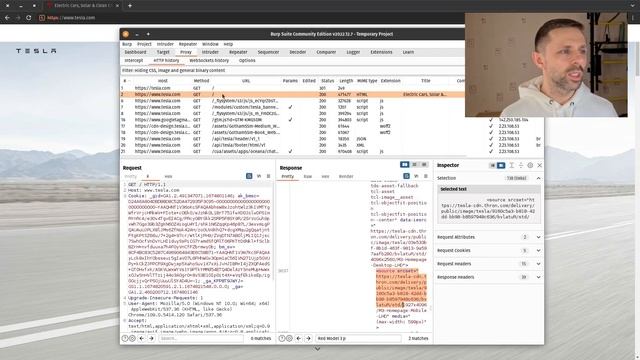
Task: Expand Request Attributes section in Inspector
Action: point(538,237)
